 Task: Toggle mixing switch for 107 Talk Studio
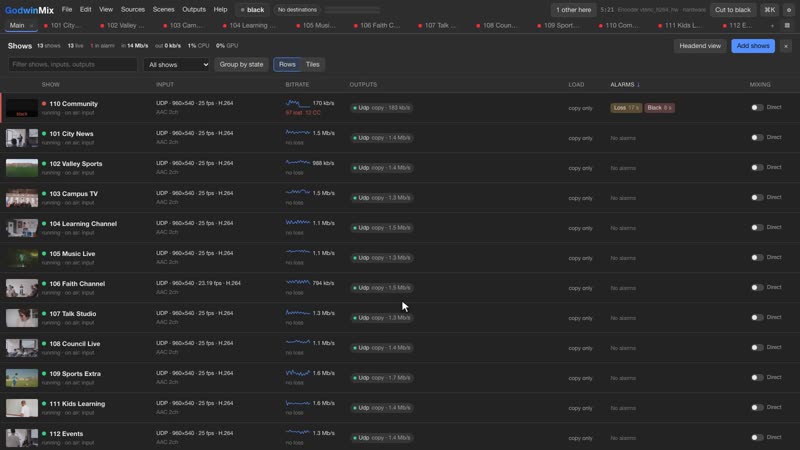click(757, 317)
